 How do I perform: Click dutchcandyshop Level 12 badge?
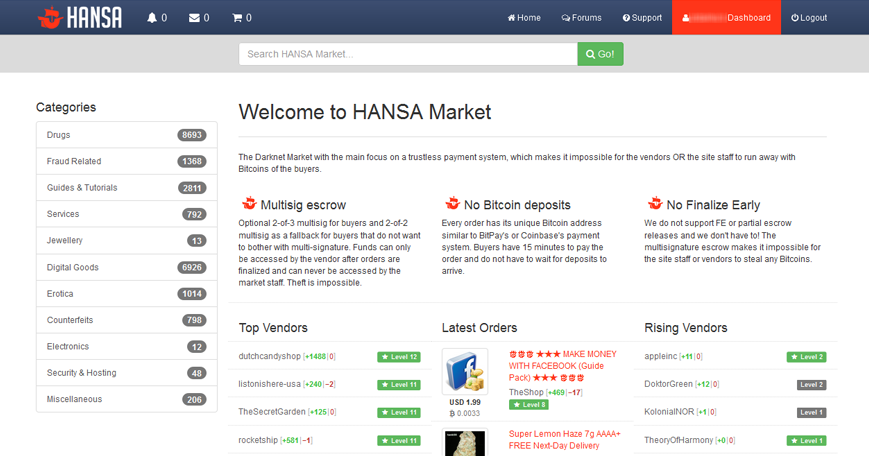(399, 357)
